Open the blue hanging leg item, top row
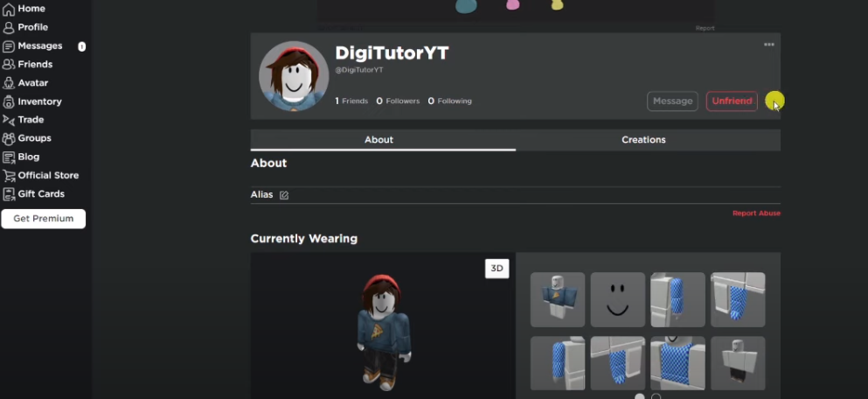 [738, 300]
